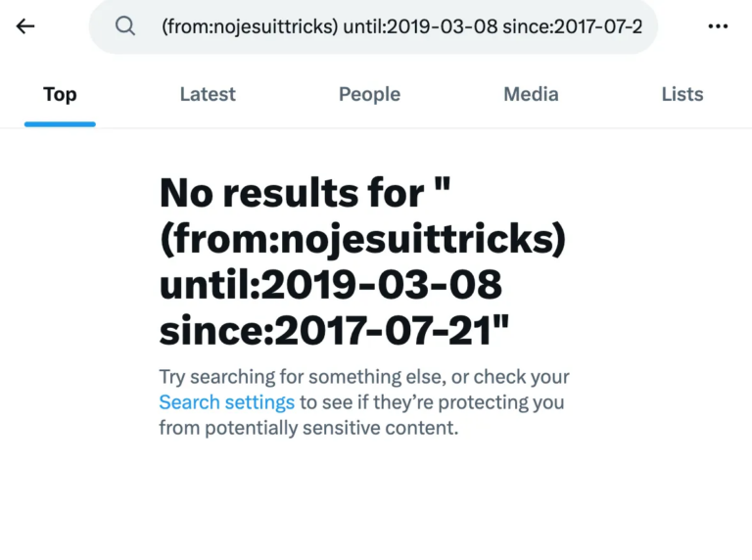Viewport: 752px width, 560px height.
Task: Click the "(from:nojesuittricks)" heading line
Action: pyautogui.click(x=362, y=240)
